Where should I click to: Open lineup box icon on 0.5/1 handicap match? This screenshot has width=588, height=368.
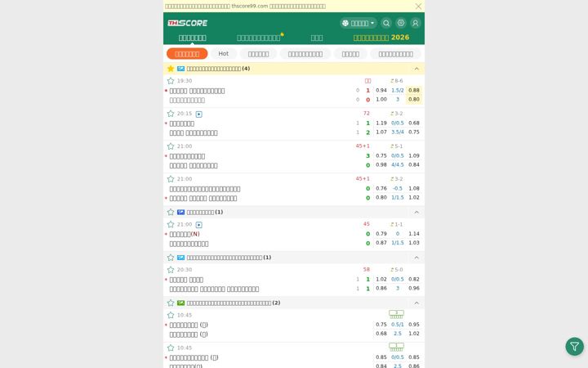coord(396,314)
